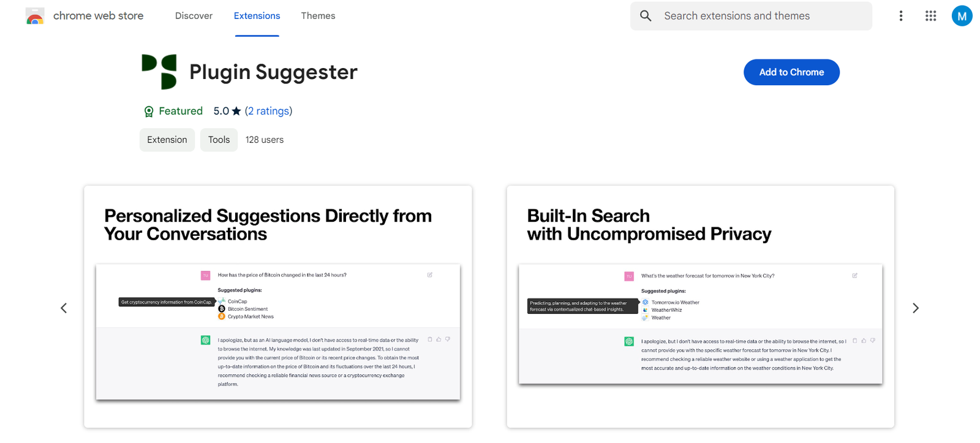Click the profile avatar labeled M
The image size is (980, 443).
(962, 16)
